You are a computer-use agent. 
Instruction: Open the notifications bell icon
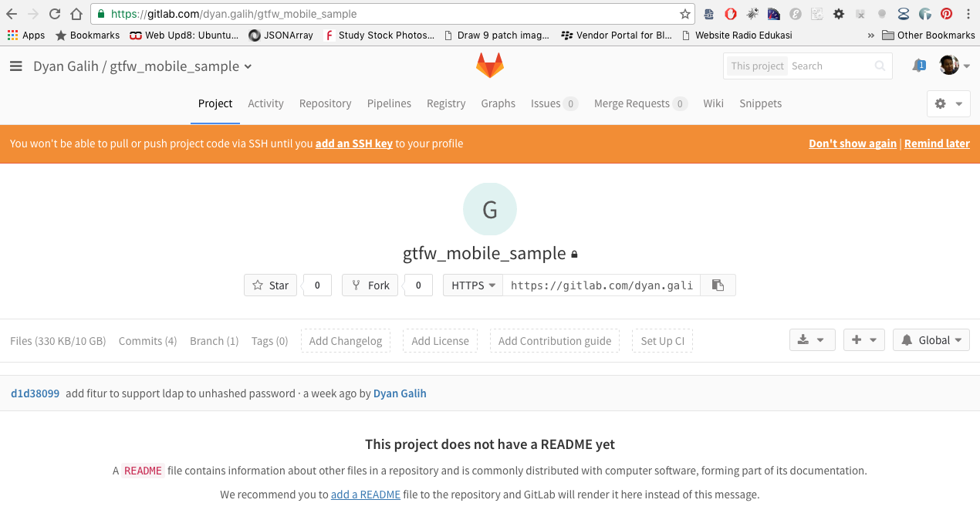click(x=918, y=66)
